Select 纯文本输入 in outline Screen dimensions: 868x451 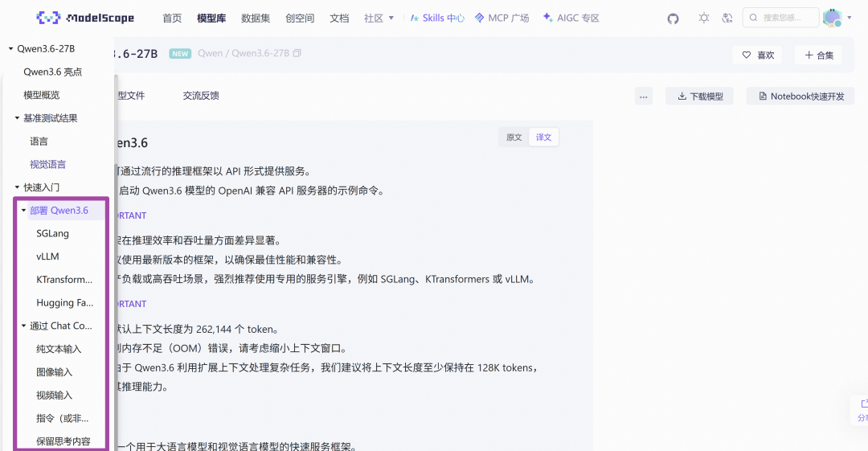point(59,349)
